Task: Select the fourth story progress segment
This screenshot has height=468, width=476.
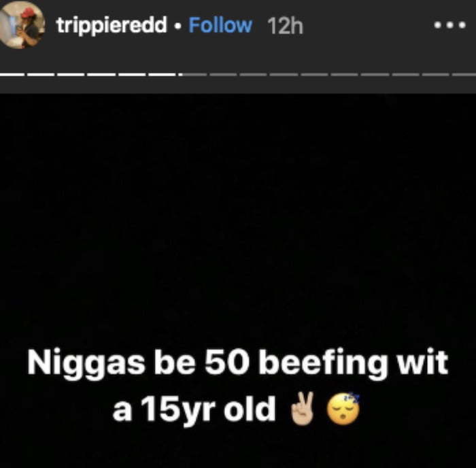Action: pyautogui.click(x=102, y=74)
